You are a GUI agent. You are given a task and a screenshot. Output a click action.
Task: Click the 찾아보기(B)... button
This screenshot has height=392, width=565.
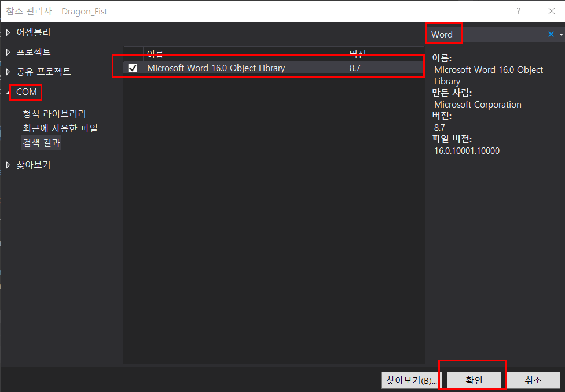point(412,380)
